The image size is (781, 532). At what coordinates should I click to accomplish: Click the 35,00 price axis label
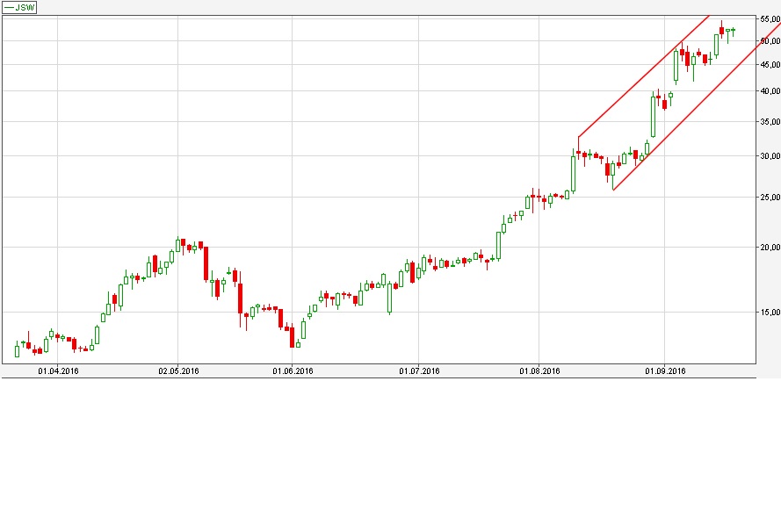coord(770,122)
